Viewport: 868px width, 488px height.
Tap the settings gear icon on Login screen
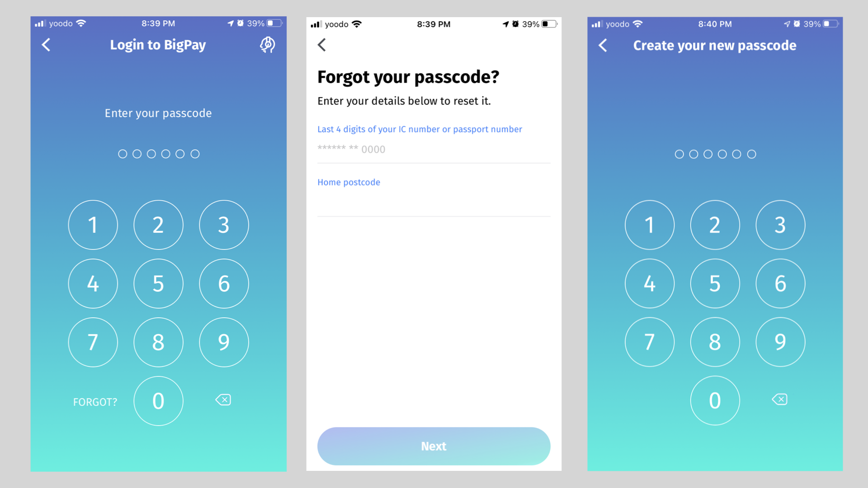point(268,45)
